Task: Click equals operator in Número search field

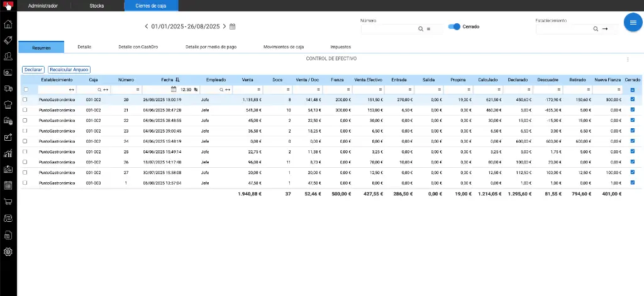Action: coord(428,29)
